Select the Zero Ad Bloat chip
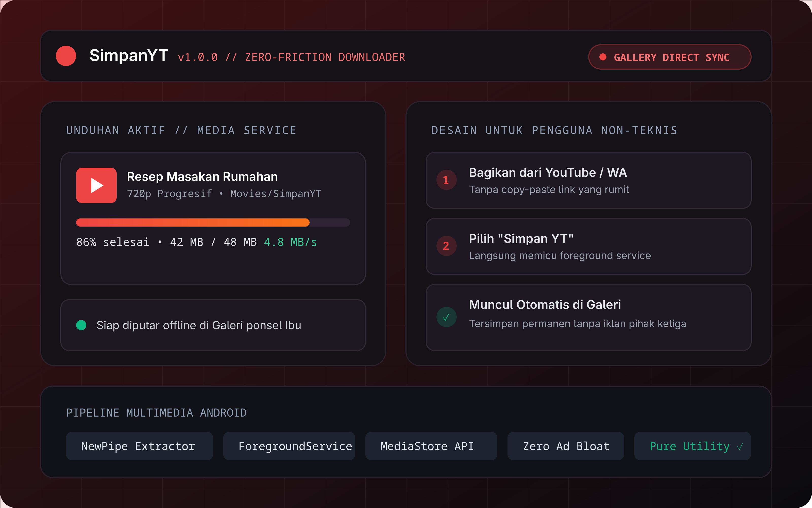Viewport: 812px width, 508px height. click(x=565, y=446)
